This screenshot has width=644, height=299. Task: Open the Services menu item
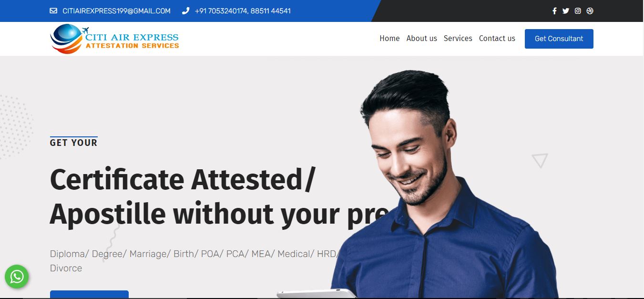point(458,39)
